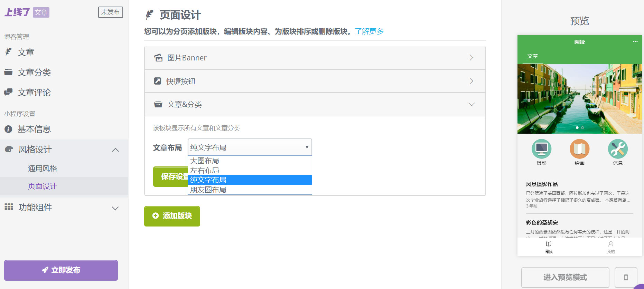Open 基本信息 in the sidebar
This screenshot has width=644, height=289.
click(x=34, y=129)
